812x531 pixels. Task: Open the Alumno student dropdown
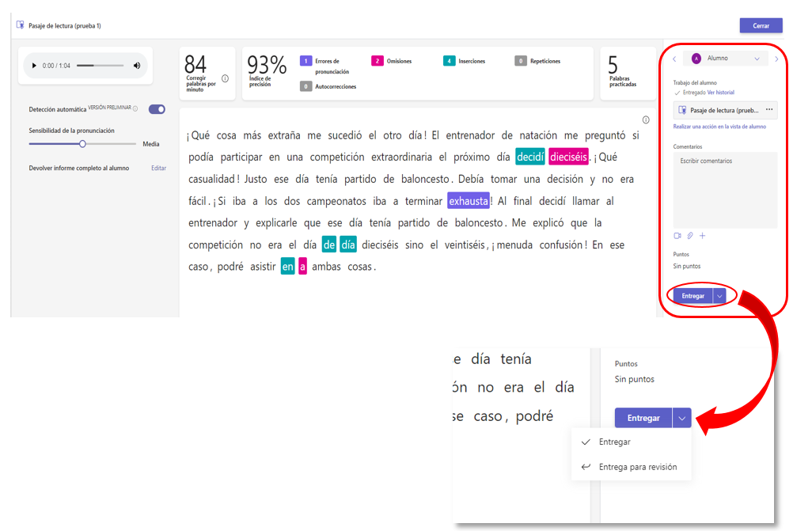click(725, 57)
